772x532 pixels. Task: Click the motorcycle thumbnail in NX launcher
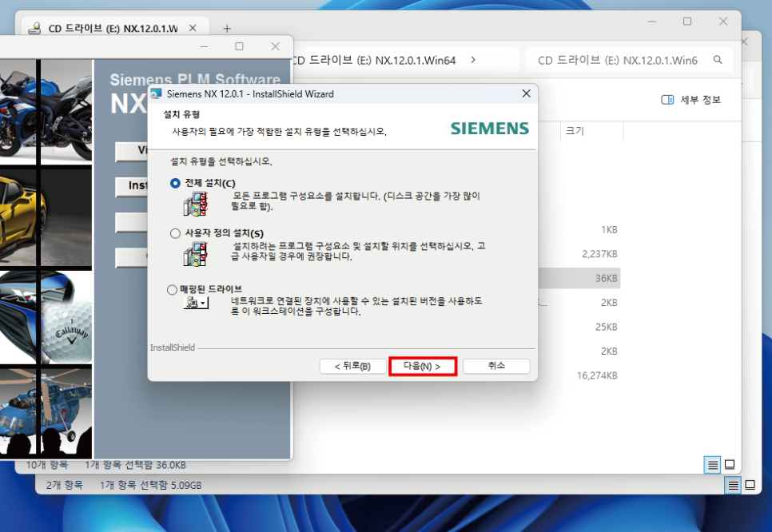point(46,111)
